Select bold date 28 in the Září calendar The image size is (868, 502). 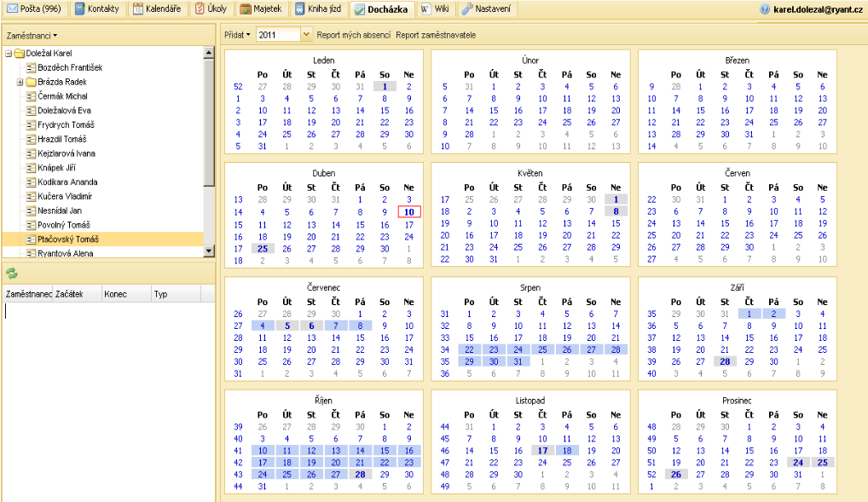click(x=725, y=362)
